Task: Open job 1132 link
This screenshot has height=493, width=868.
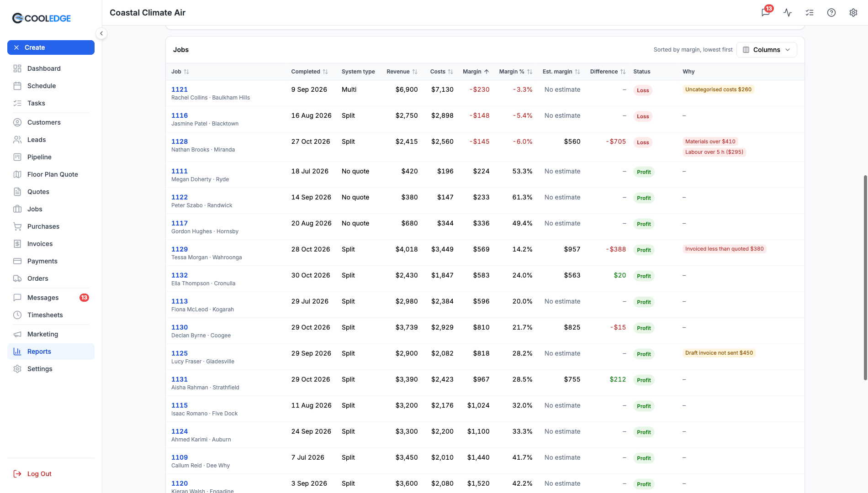Action: tap(180, 275)
